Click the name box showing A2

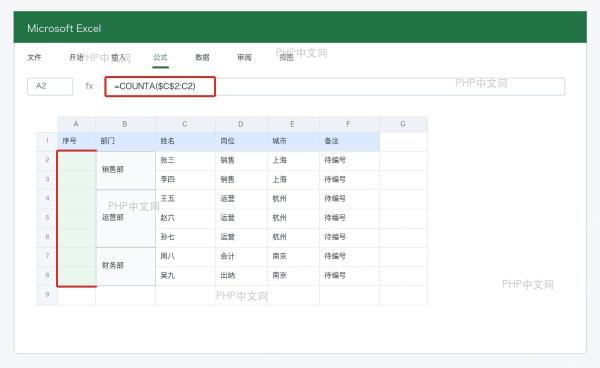[x=50, y=86]
